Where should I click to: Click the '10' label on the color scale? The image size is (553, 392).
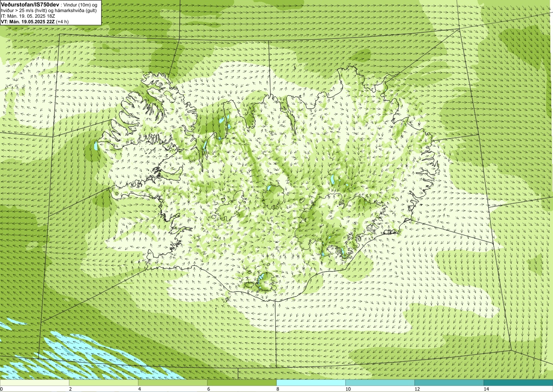(348, 389)
